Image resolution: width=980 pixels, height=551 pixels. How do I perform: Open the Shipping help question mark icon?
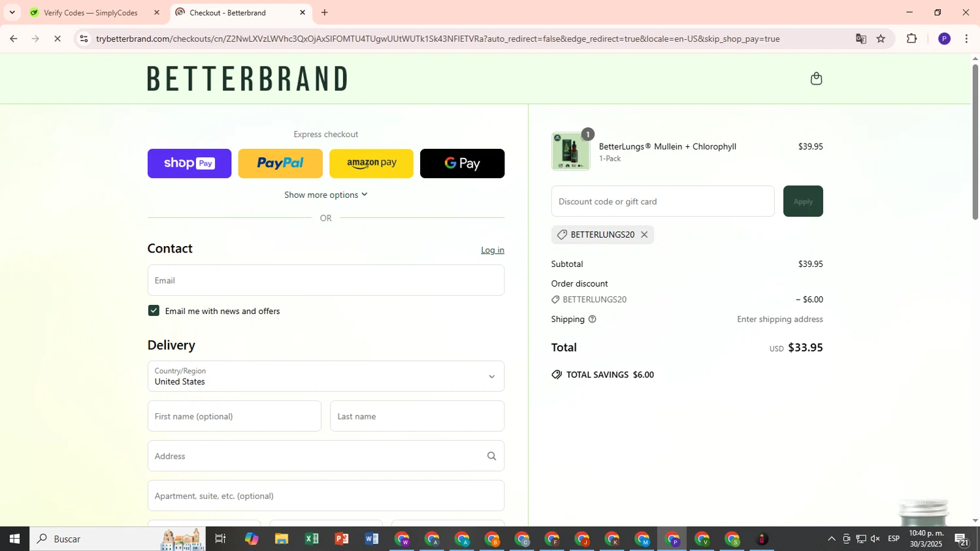[x=592, y=319]
